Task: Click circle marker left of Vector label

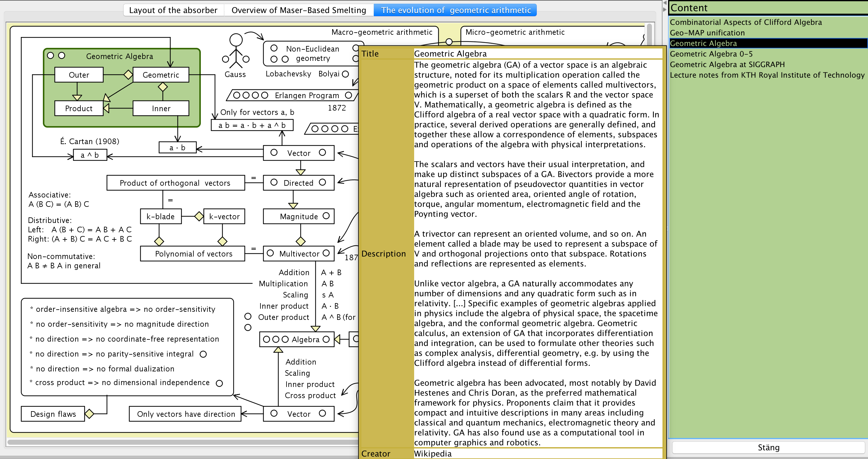Action: [x=274, y=153]
